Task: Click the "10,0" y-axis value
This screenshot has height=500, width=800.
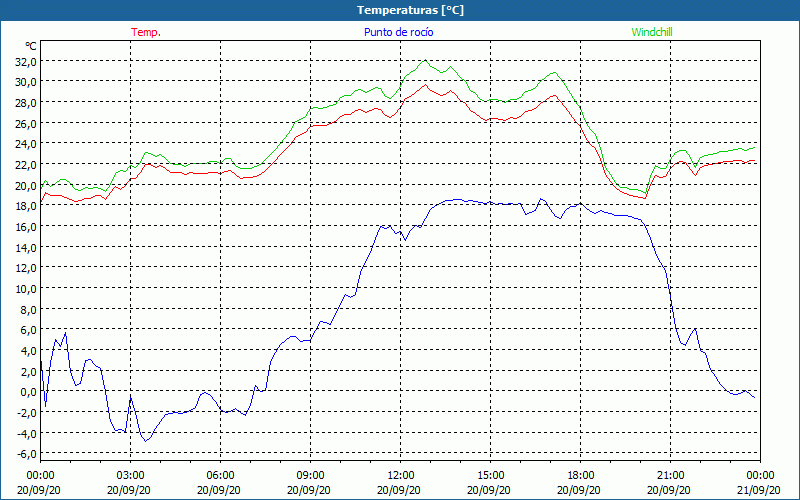Action: (26, 289)
